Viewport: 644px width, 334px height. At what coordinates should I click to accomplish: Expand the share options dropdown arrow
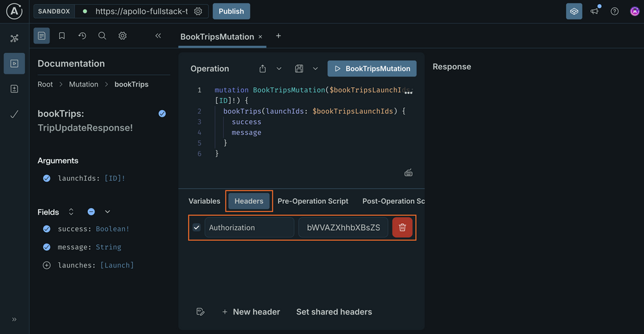pos(279,68)
